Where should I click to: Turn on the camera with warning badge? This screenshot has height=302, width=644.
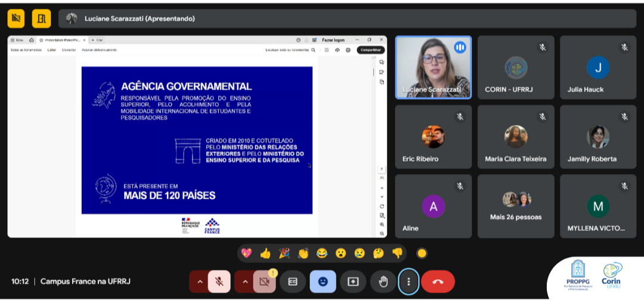point(264,282)
